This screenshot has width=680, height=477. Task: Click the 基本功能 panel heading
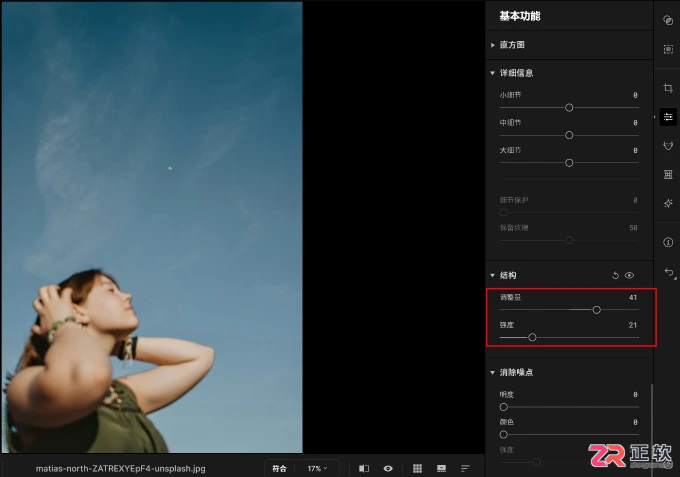point(520,16)
